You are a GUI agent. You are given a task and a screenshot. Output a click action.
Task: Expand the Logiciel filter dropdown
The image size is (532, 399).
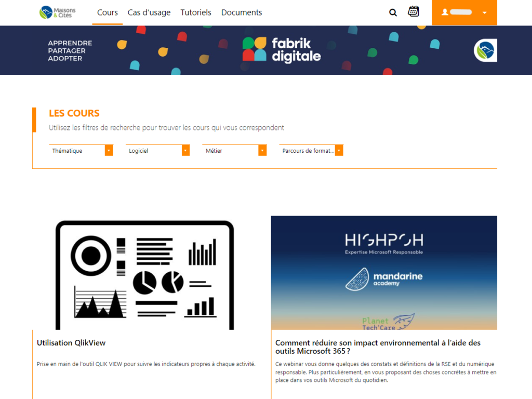coord(157,151)
